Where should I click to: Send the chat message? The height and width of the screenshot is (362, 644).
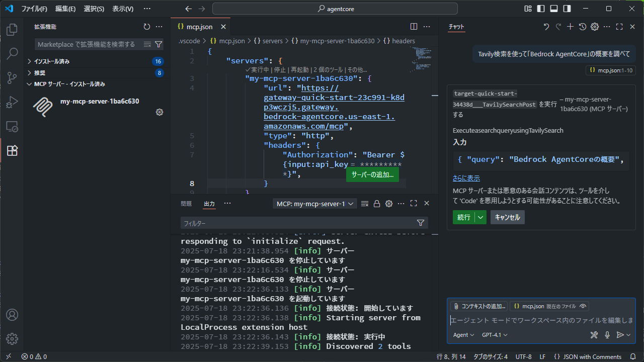coord(620,335)
